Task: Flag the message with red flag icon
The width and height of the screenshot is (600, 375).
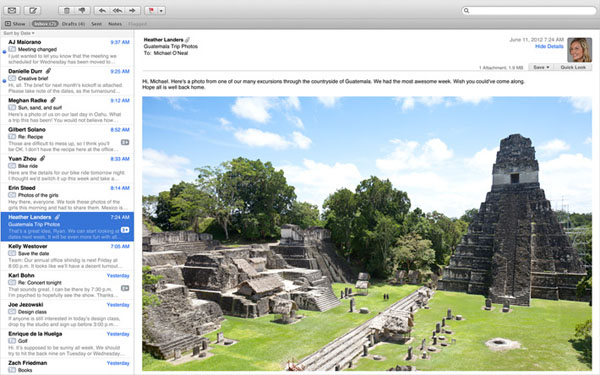Action: tap(151, 10)
